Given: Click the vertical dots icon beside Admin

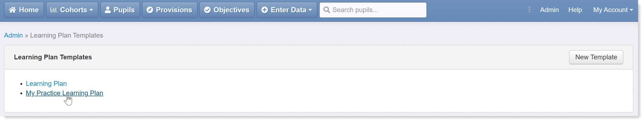Looking at the screenshot, I should coord(529,10).
